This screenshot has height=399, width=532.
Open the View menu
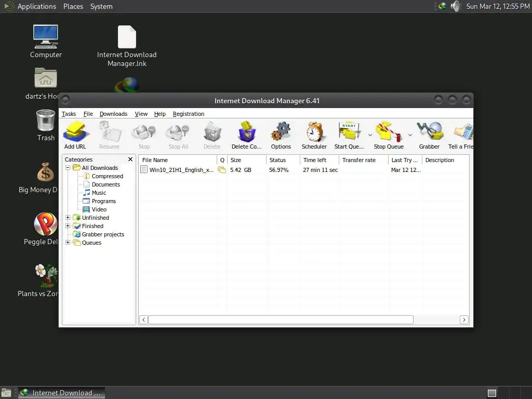point(141,114)
